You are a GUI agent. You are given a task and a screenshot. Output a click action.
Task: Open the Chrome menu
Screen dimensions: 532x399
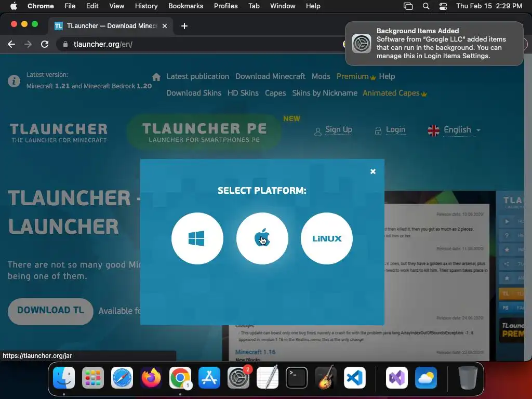(x=41, y=6)
